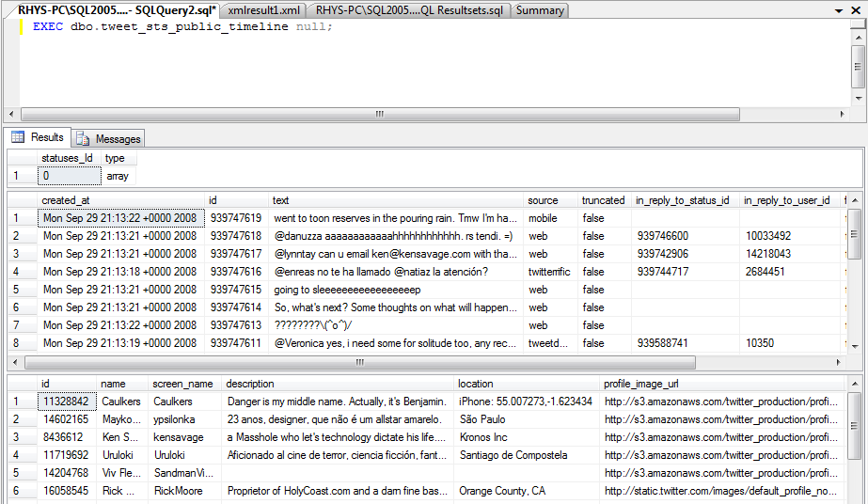This screenshot has width=868, height=504.
Task: Select location cell 'Kronos Inc'
Action: click(x=527, y=437)
